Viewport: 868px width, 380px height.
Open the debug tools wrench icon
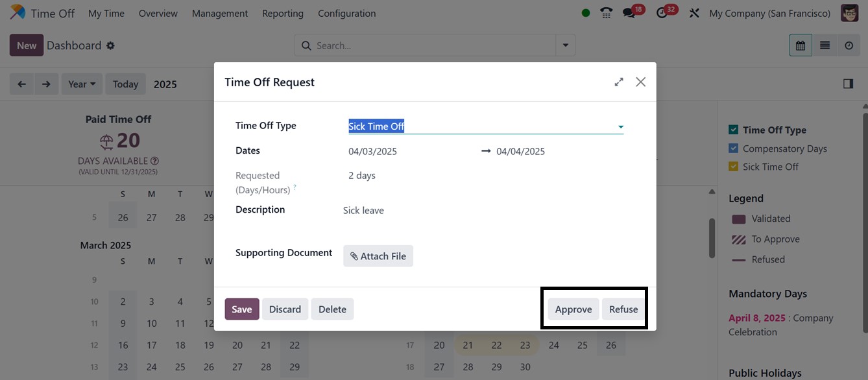(x=694, y=13)
